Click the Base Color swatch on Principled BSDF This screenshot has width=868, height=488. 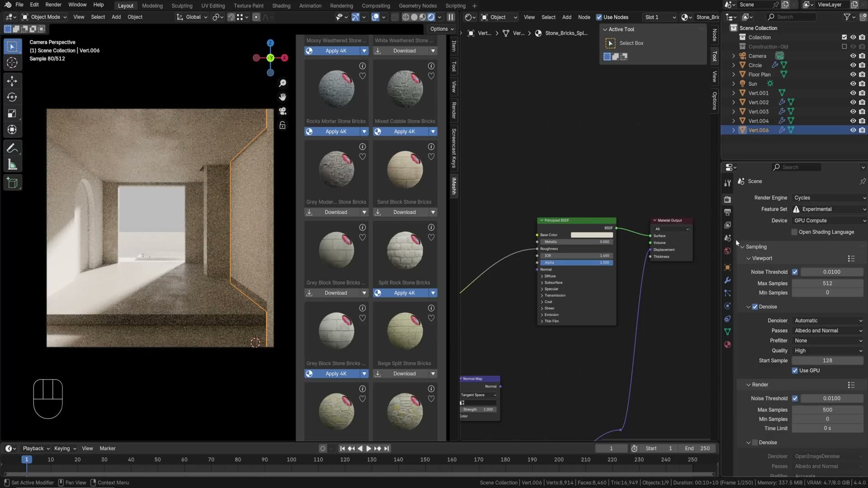pos(591,235)
